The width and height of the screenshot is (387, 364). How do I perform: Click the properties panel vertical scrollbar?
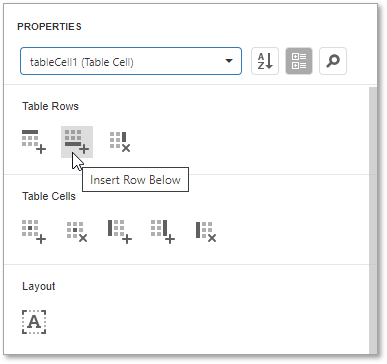pyautogui.click(x=373, y=220)
